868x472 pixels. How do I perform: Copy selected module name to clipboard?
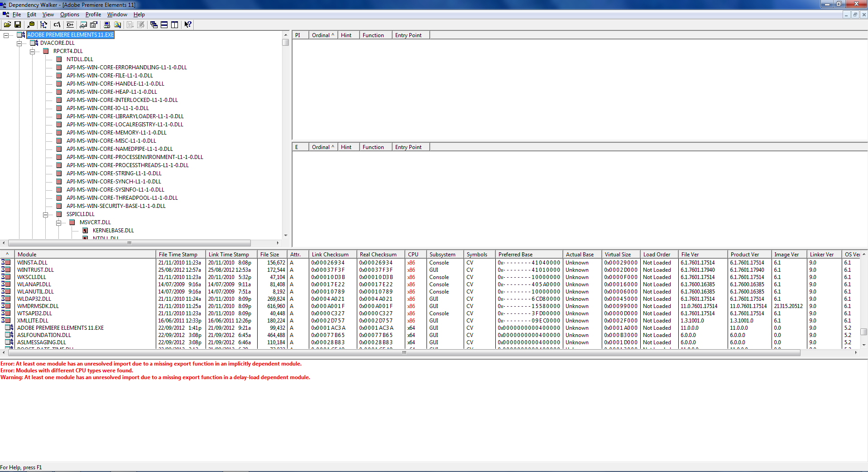31,25
